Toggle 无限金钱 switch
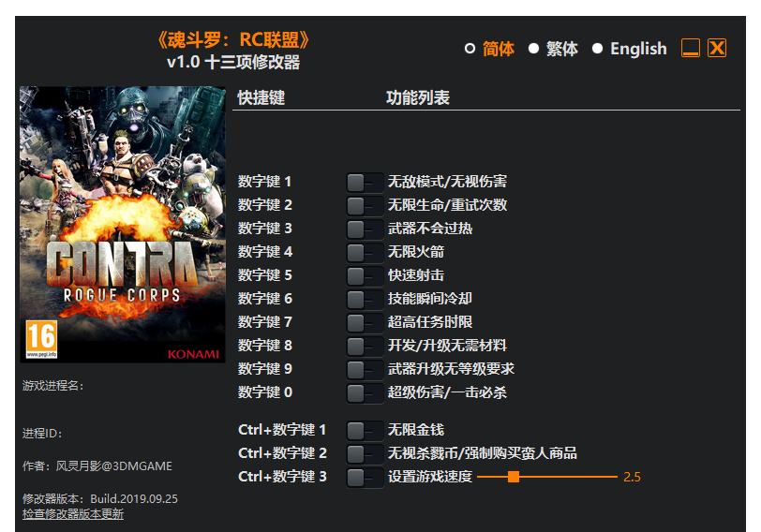Image resolution: width=761 pixels, height=532 pixels. [x=365, y=430]
